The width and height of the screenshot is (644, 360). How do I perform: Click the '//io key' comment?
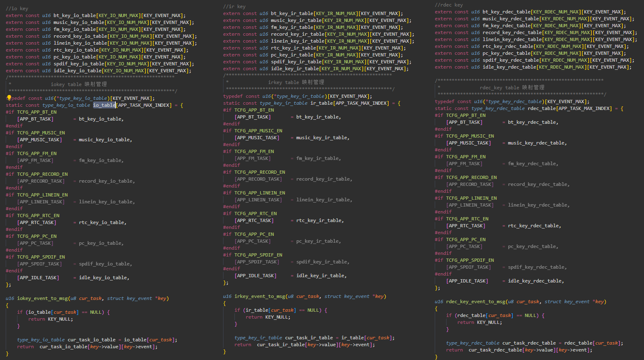17,9
